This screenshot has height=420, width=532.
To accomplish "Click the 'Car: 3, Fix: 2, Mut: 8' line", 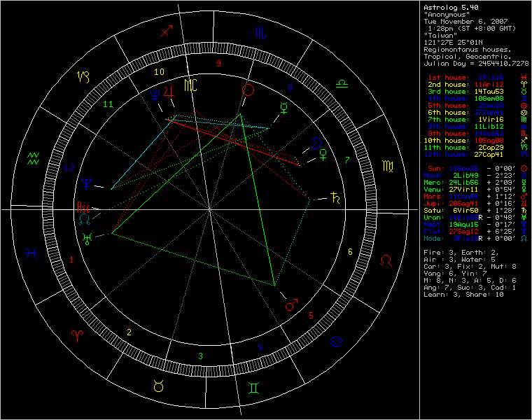I will click(470, 266).
